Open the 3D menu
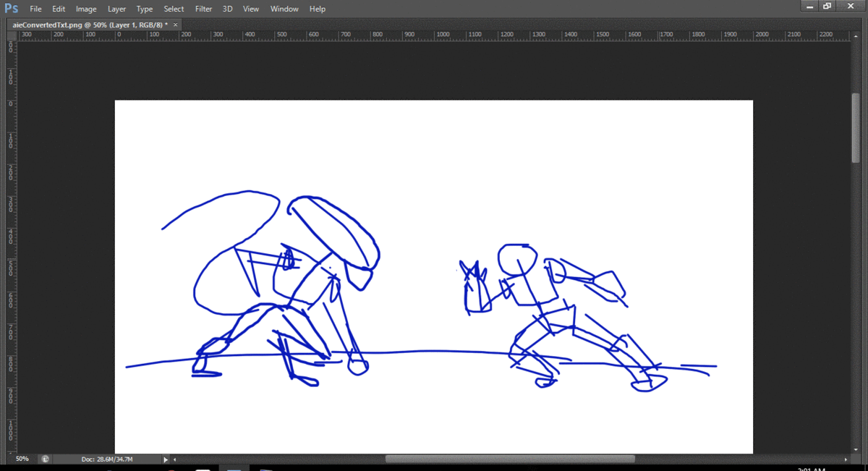This screenshot has width=868, height=471. [228, 9]
